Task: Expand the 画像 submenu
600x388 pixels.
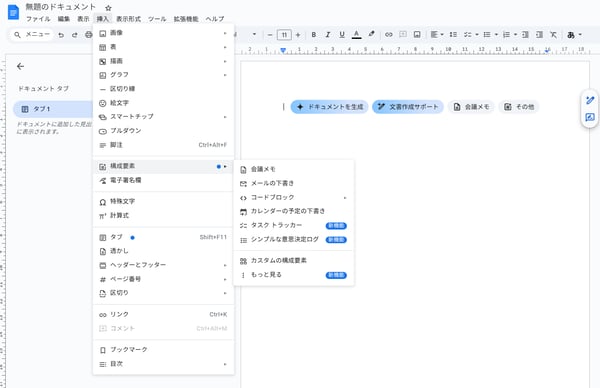Action: coord(163,33)
